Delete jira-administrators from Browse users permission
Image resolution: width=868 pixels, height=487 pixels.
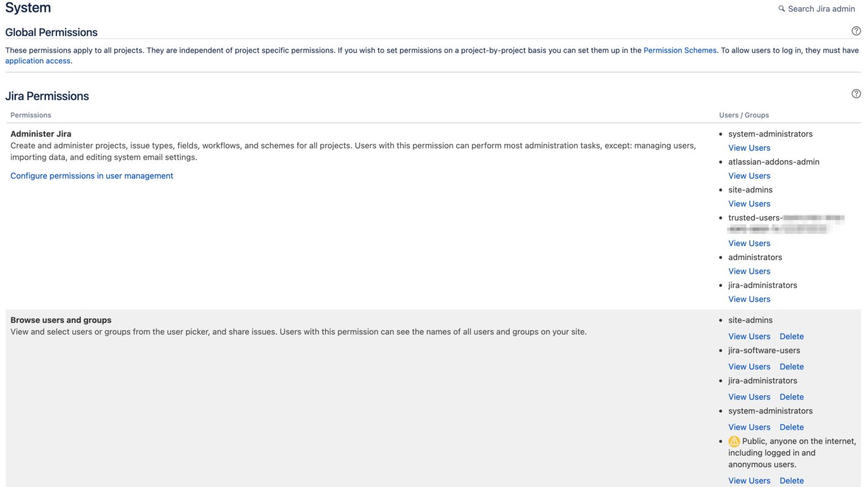coord(792,397)
